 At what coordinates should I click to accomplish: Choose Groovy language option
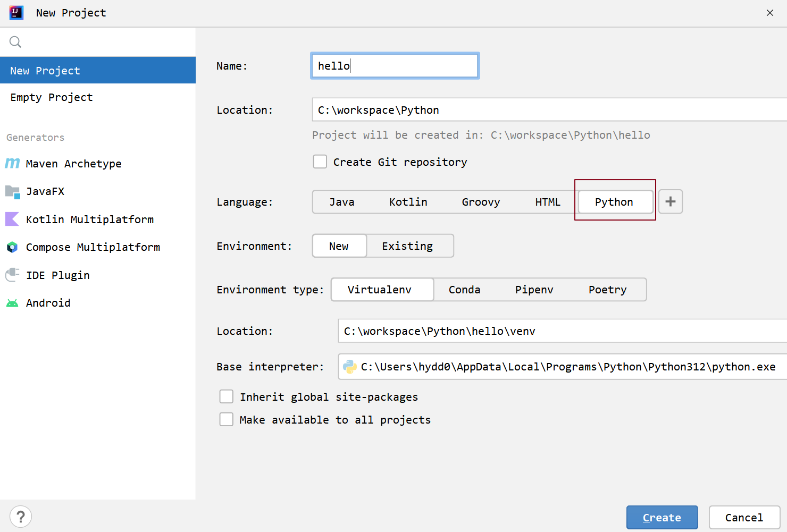click(481, 202)
